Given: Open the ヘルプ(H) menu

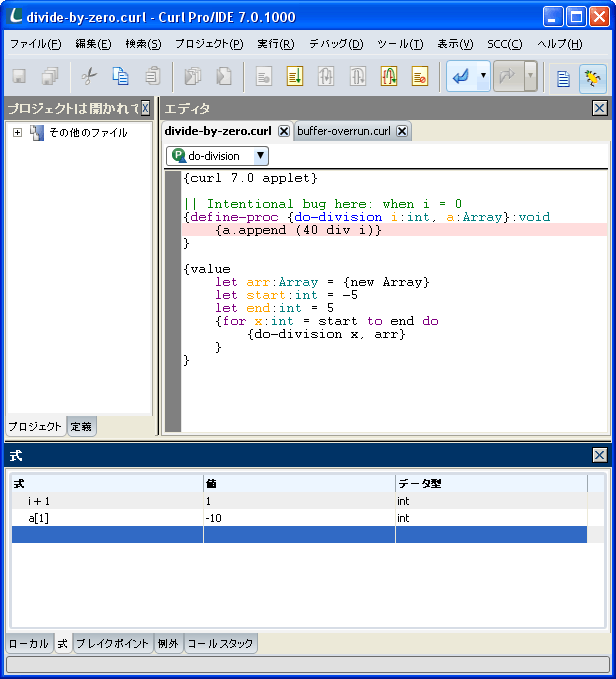Looking at the screenshot, I should pyautogui.click(x=560, y=44).
